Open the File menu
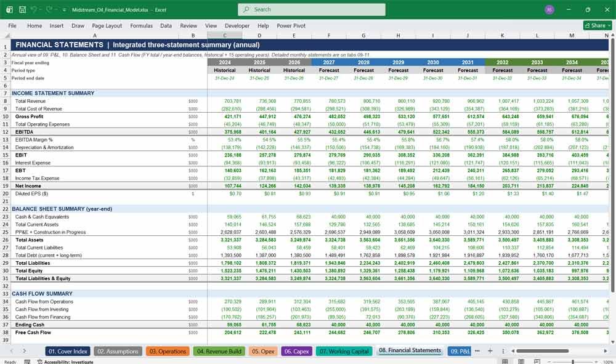 point(12,25)
